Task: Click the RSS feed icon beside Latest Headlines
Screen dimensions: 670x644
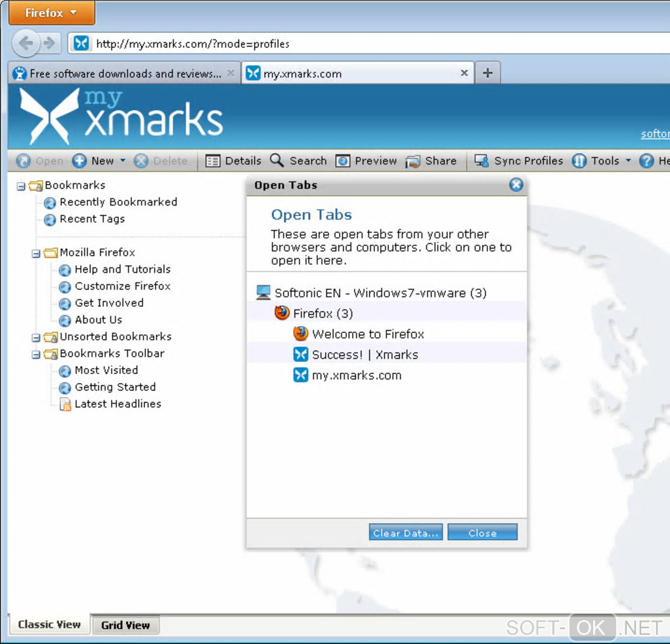Action: coord(66,404)
